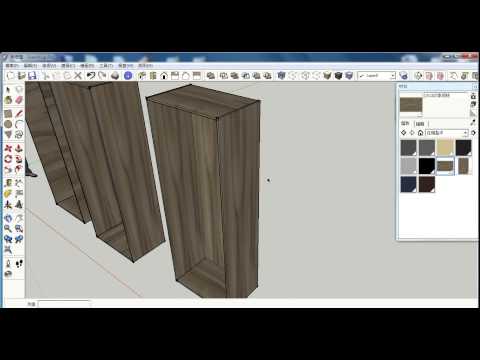
Task: Open the sixth menu in the menu bar
Action: pos(106,66)
